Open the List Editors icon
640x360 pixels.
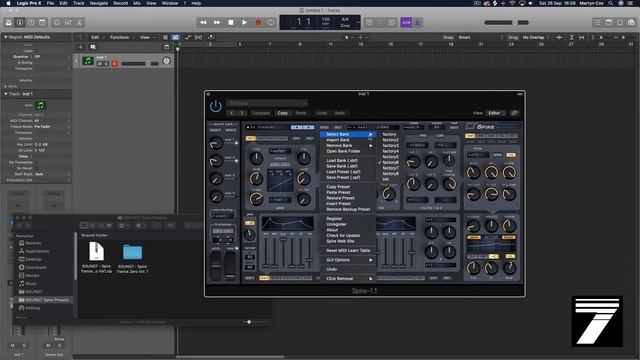[597, 22]
